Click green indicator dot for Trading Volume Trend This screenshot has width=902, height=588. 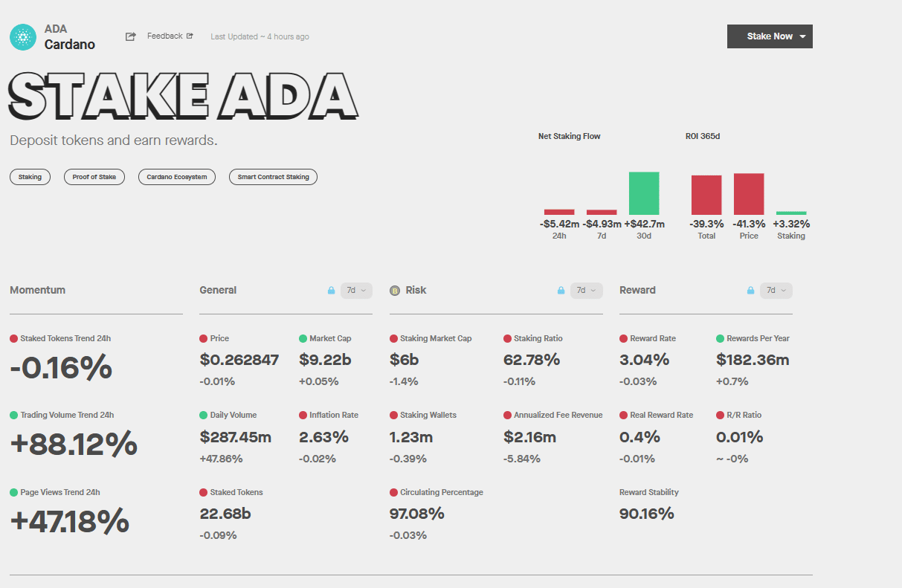[13, 416]
